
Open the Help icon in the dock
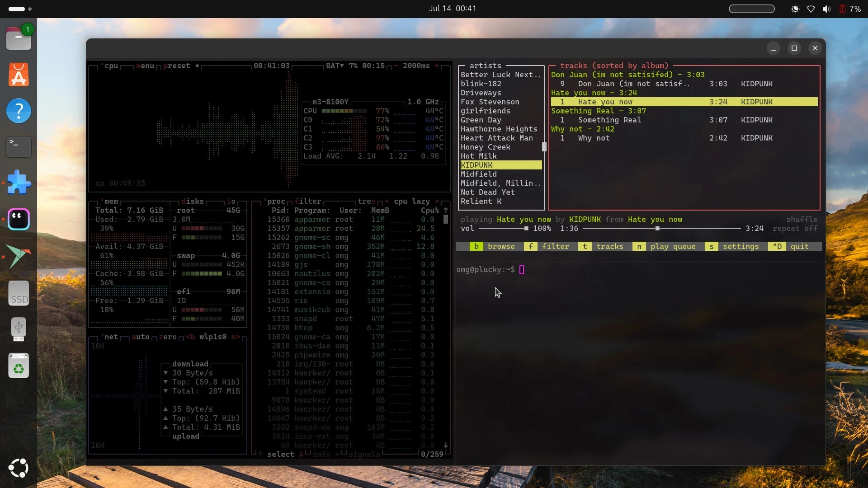click(19, 111)
